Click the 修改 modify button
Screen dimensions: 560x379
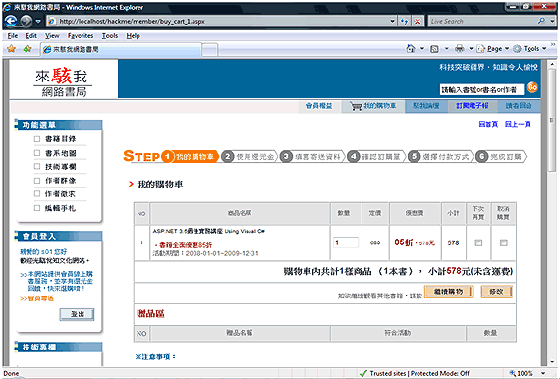(496, 291)
